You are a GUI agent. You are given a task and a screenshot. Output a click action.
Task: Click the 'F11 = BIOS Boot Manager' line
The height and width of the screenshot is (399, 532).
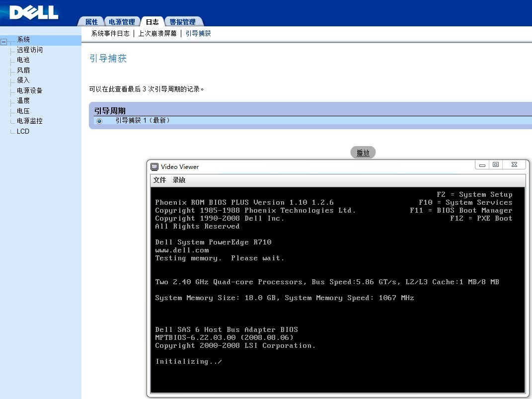point(461,210)
